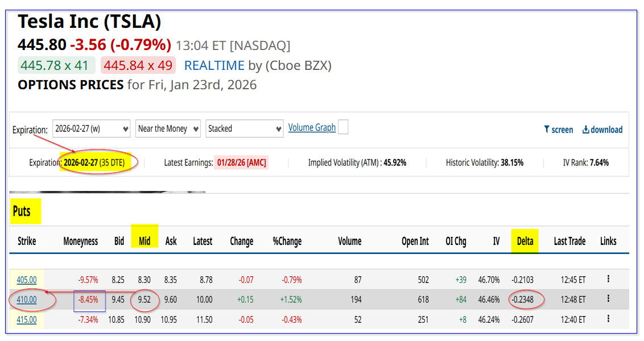Open the Expiration date dropdown
Screen dimensions: 644x341
click(x=92, y=128)
